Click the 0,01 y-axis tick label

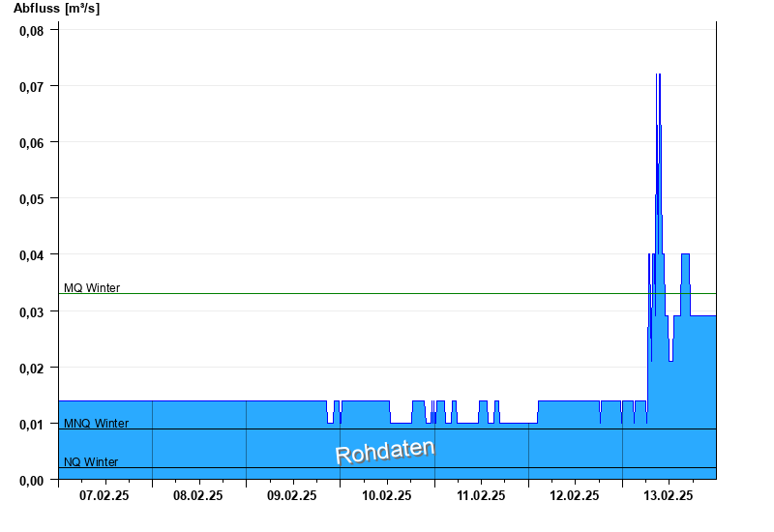click(x=32, y=424)
